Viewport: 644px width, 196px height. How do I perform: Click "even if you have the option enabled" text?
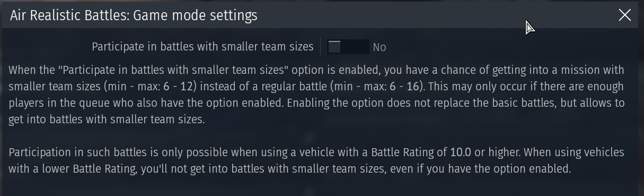click(x=487, y=169)
